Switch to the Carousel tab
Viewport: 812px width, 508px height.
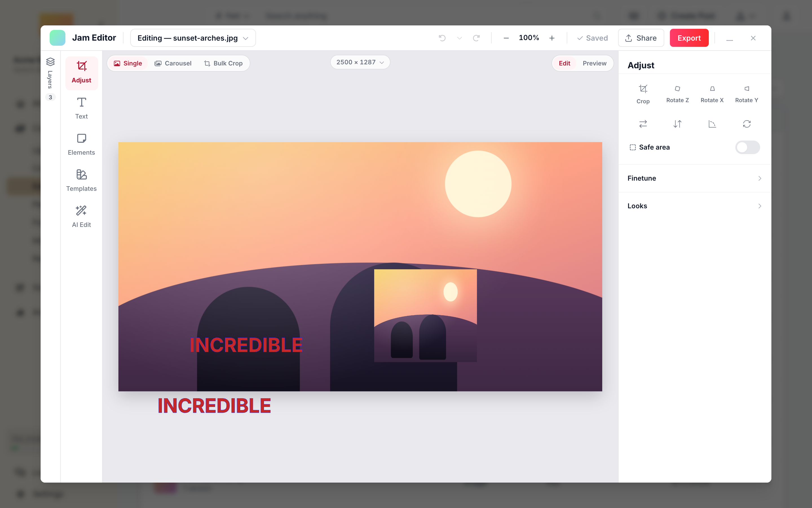pos(173,63)
